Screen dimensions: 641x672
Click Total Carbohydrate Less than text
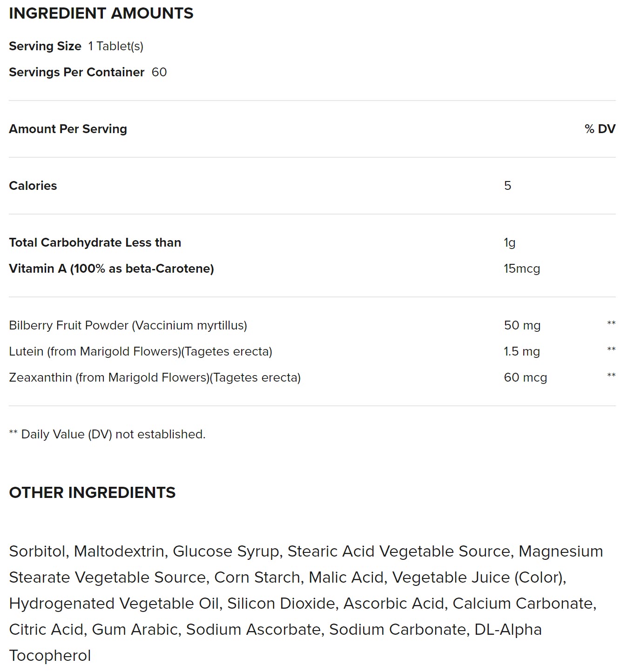(x=95, y=242)
